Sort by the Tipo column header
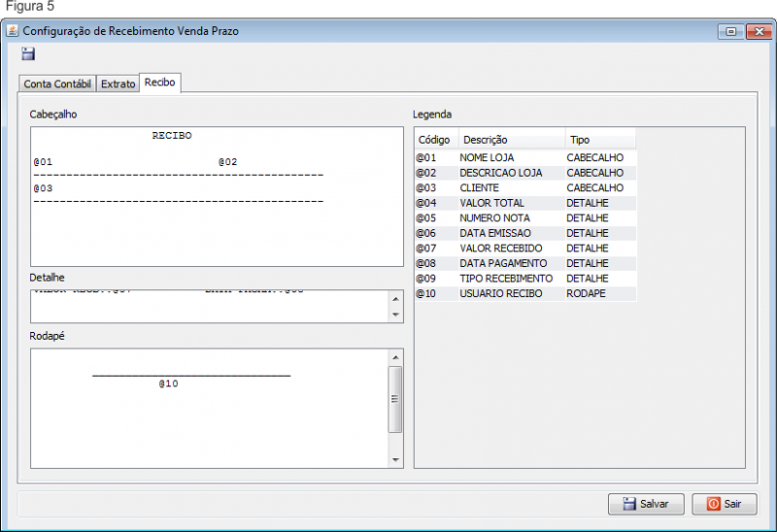The width and height of the screenshot is (777, 532). [600, 140]
